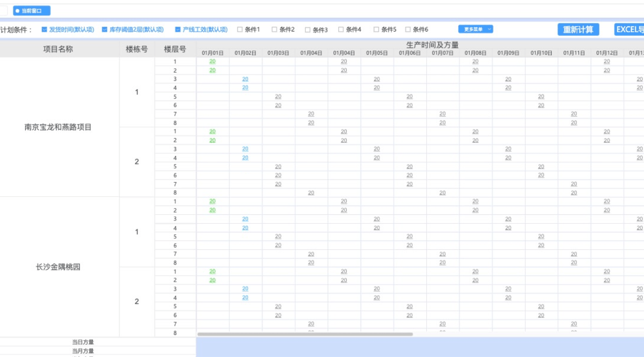Check the 条件3 option

coord(308,30)
